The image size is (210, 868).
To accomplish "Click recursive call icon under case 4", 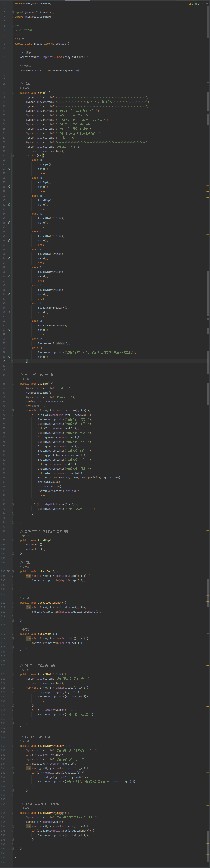I will pyautogui.click(x=9, y=222).
